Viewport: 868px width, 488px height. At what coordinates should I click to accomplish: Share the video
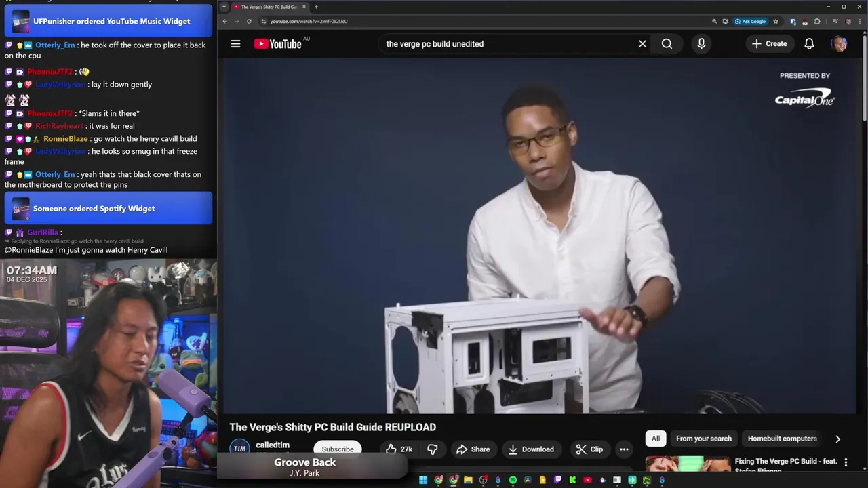[x=473, y=449]
